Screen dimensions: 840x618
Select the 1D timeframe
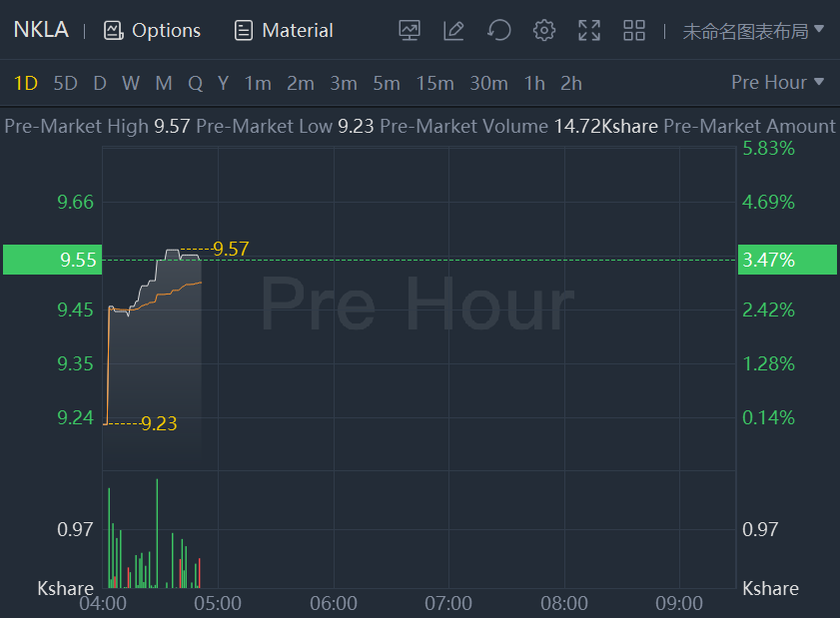tap(26, 83)
